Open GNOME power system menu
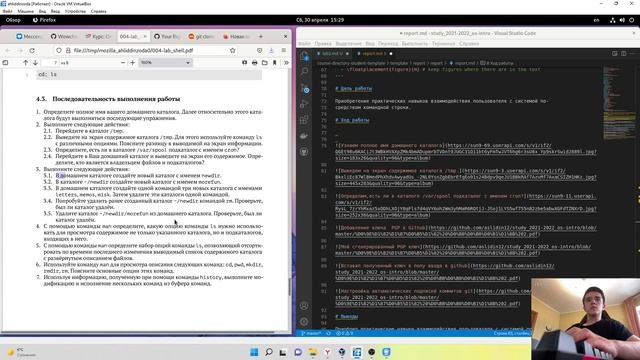 tap(631, 20)
